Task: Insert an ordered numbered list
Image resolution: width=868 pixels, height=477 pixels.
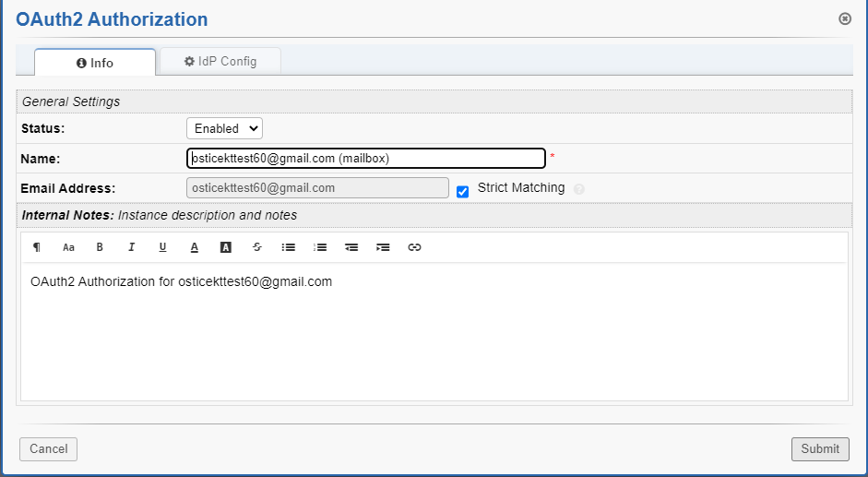Action: pyautogui.click(x=320, y=247)
